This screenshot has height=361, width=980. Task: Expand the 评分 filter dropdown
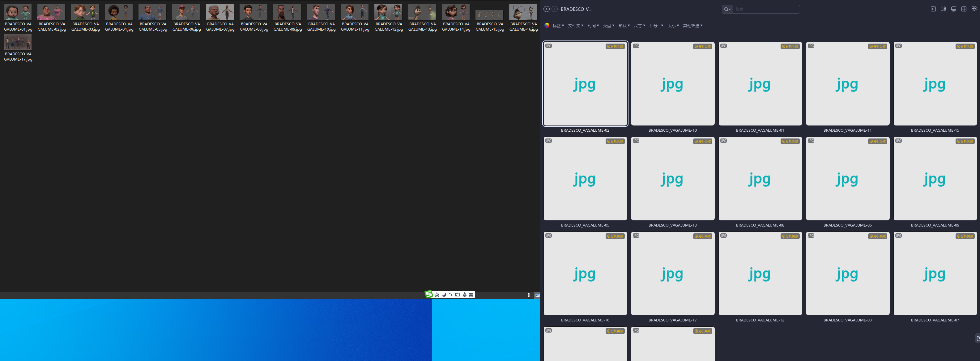coord(656,26)
